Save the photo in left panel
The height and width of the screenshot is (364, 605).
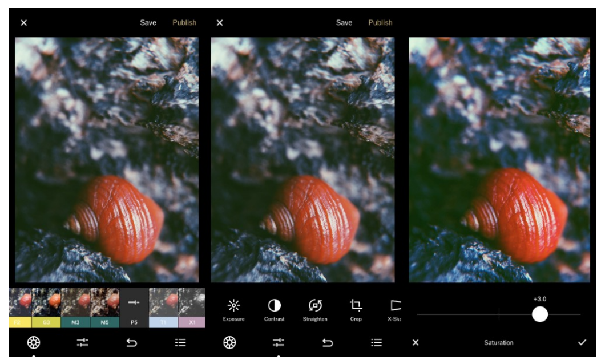coord(148,22)
